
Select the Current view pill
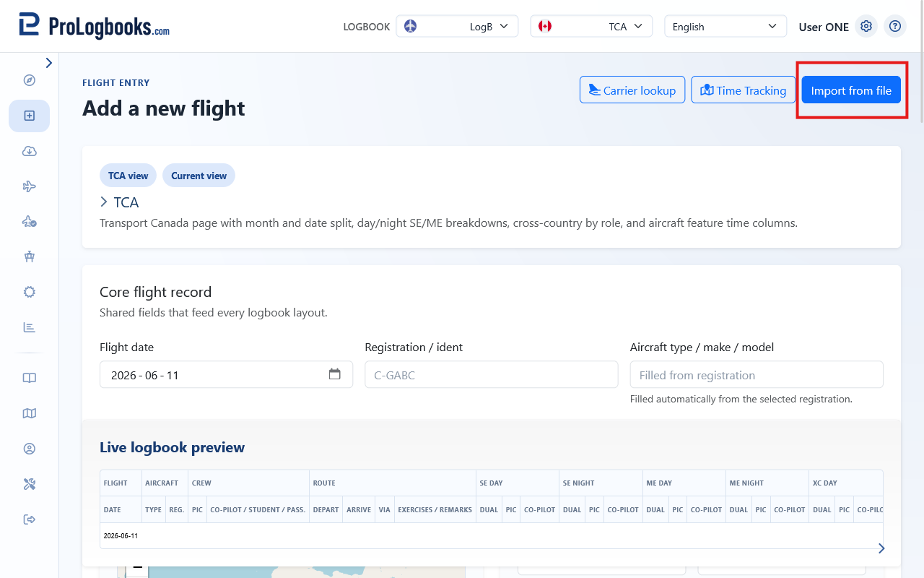click(199, 176)
